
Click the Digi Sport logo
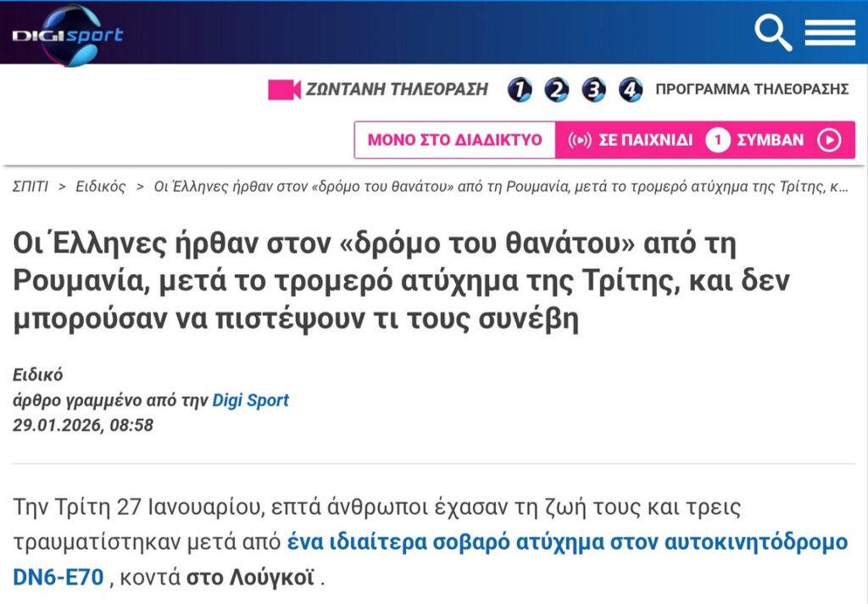click(x=68, y=35)
